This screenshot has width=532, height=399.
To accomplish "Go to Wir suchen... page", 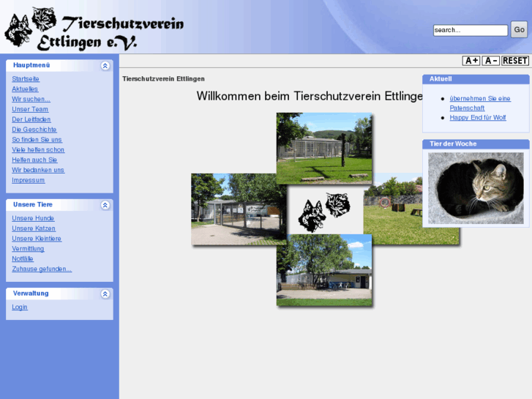I will 31,99.
